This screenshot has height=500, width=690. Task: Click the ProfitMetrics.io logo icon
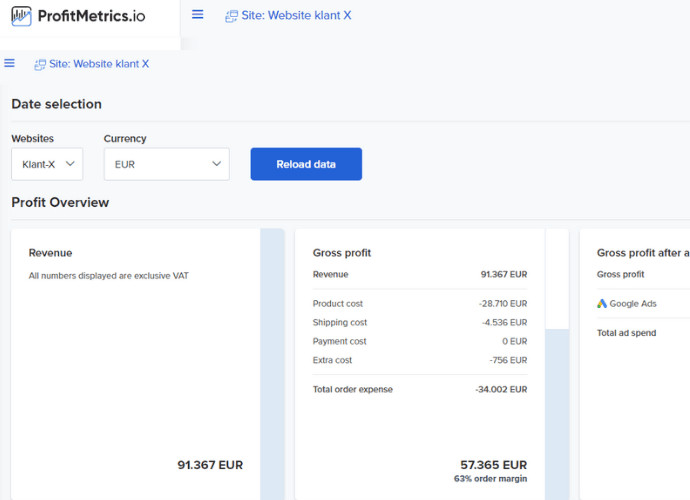tap(21, 16)
